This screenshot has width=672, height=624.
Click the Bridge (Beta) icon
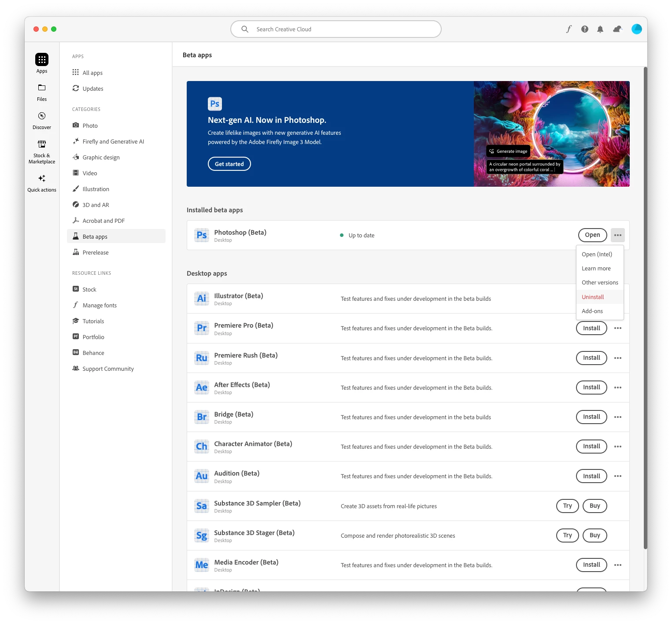coord(202,417)
